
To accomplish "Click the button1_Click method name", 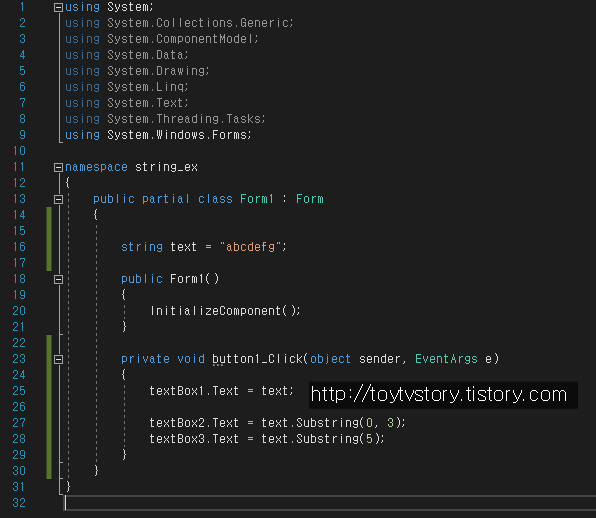I will pos(257,359).
